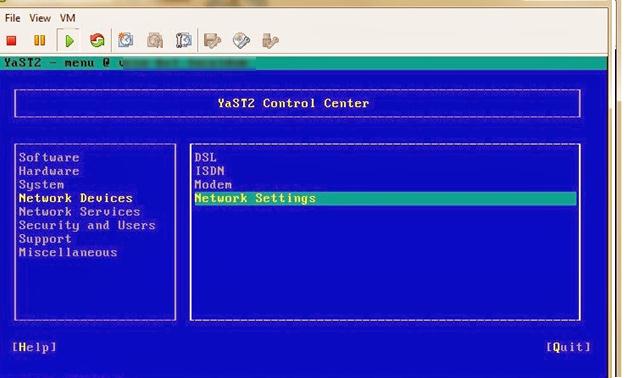Open the Snapshot Manager icon
The height and width of the screenshot is (378, 624).
[x=183, y=40]
